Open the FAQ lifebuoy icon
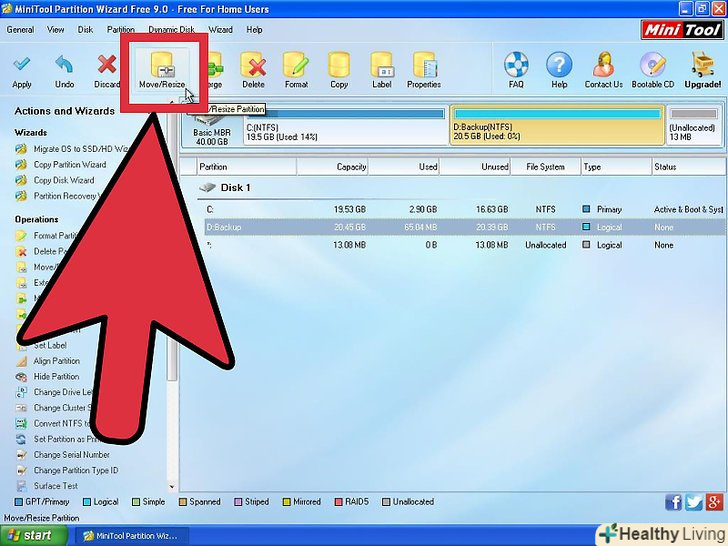The image size is (728, 546). click(x=516, y=65)
